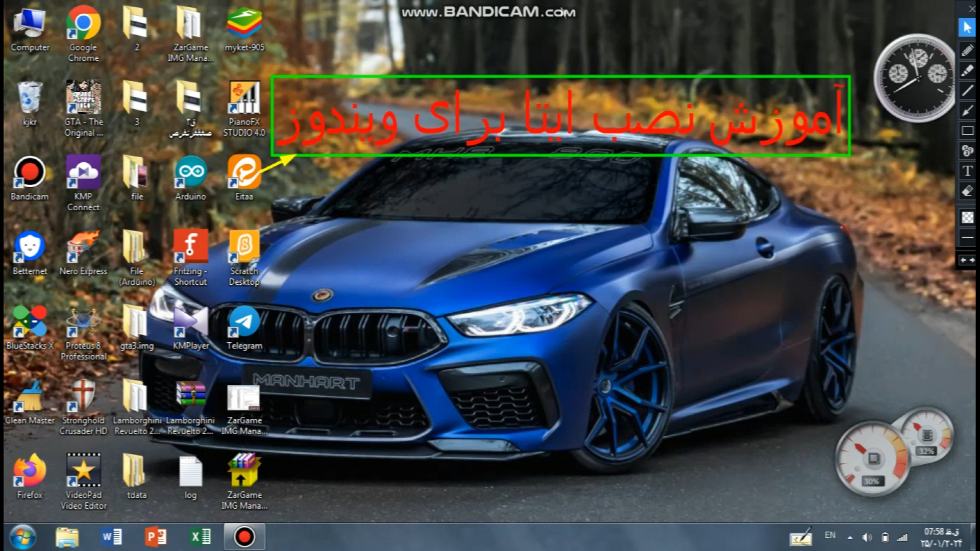Launch Excel from the taskbar
980x551 pixels.
coord(200,537)
